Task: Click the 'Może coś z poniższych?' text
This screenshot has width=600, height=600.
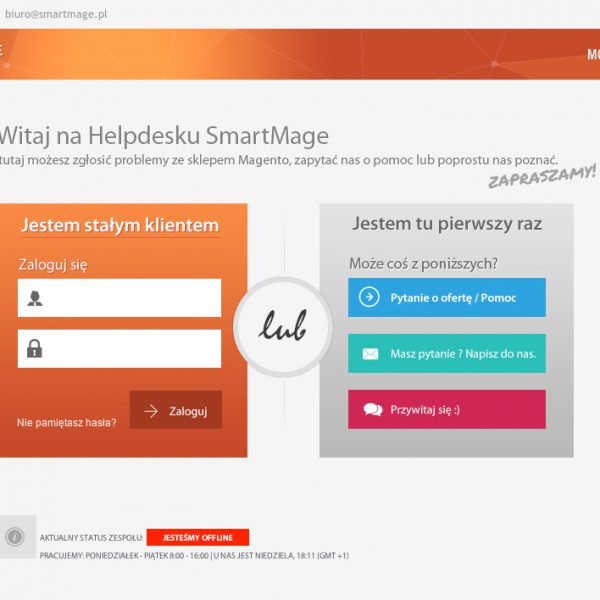Action: [x=424, y=264]
